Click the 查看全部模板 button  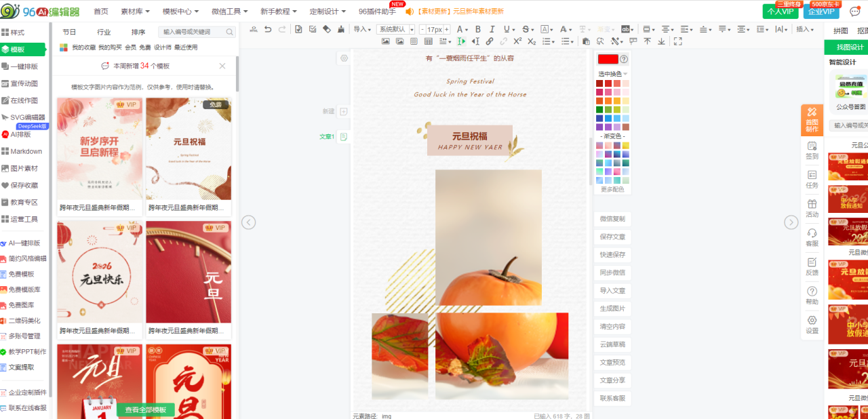146,410
